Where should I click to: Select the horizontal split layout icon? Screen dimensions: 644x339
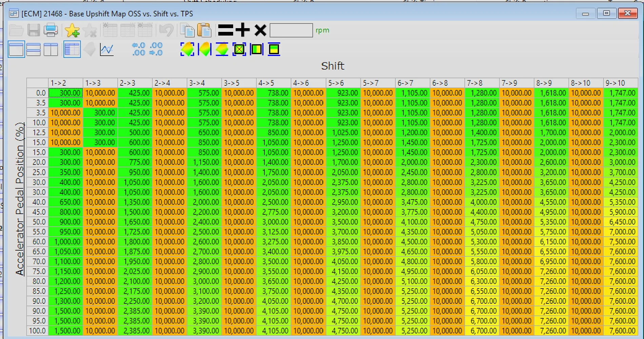point(33,49)
